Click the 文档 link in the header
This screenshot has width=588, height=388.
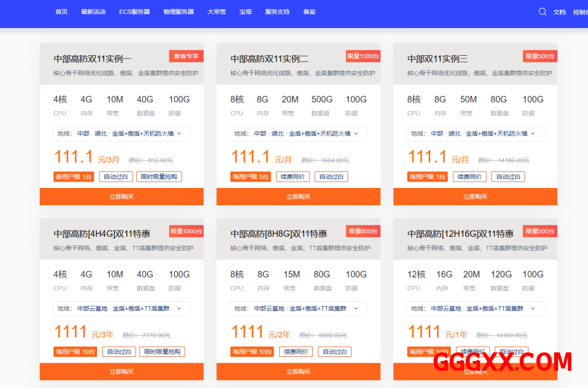point(559,12)
